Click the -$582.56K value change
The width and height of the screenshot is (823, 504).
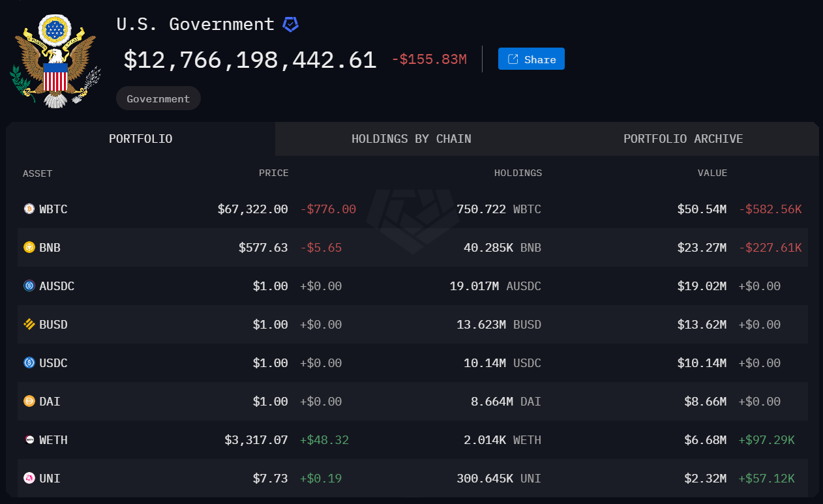770,209
